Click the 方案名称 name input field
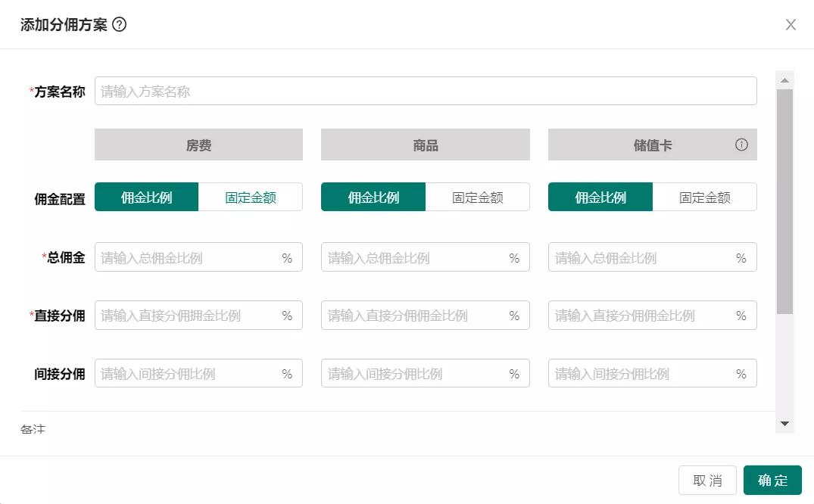 click(424, 90)
